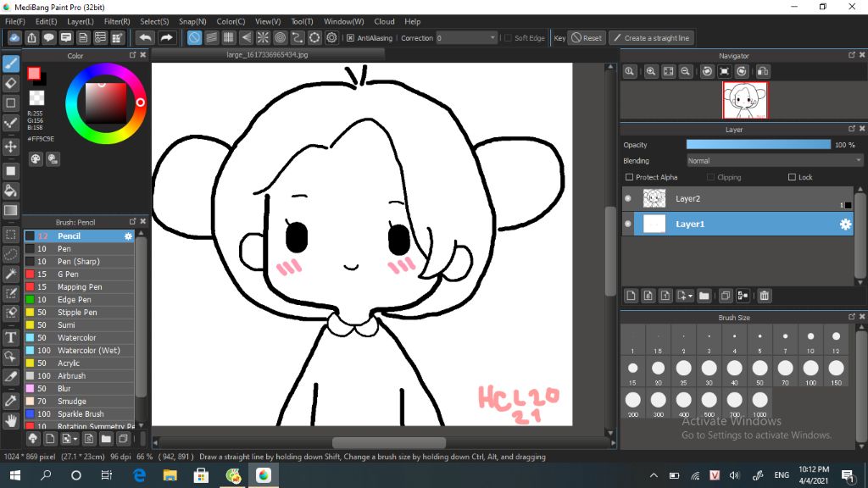
Task: Zoom out using Navigator magnifier minus
Action: pyautogui.click(x=685, y=71)
